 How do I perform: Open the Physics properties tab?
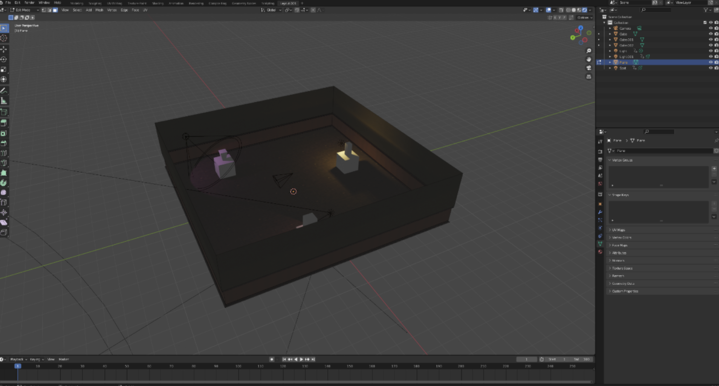[x=600, y=228]
